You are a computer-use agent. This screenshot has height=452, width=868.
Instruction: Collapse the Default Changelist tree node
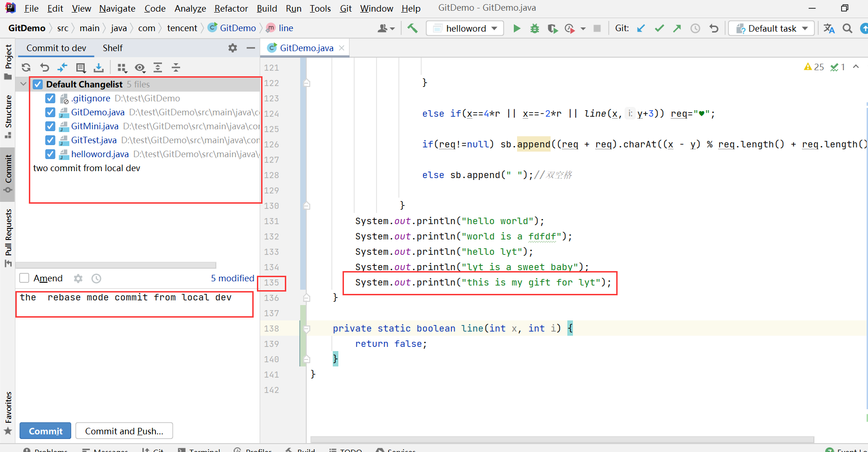(23, 84)
